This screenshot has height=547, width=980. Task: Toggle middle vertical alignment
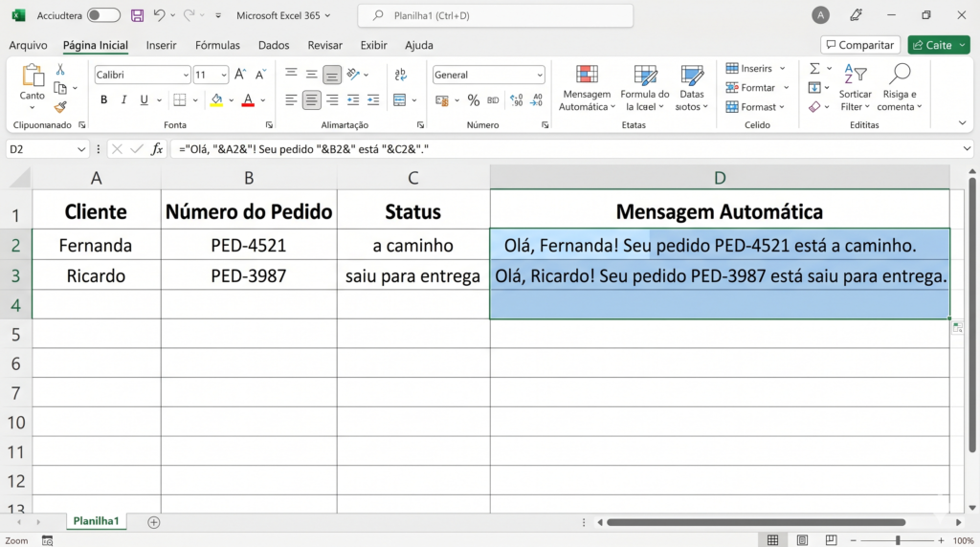311,75
